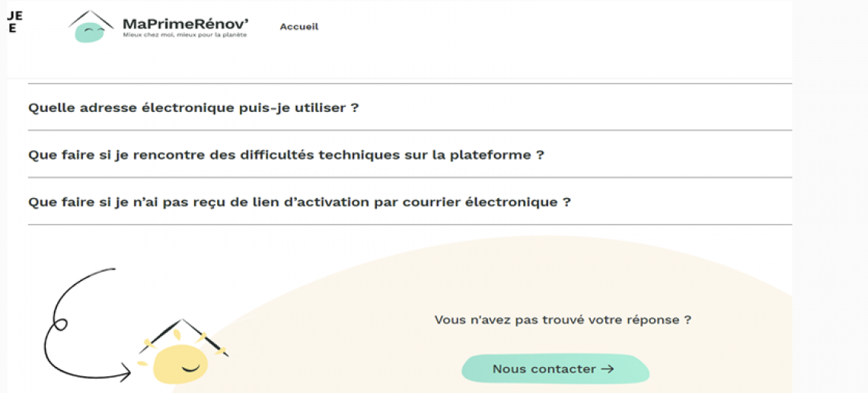Click the yellow smiling sun illustration
Viewport: 868px width, 393px height.
[180, 364]
